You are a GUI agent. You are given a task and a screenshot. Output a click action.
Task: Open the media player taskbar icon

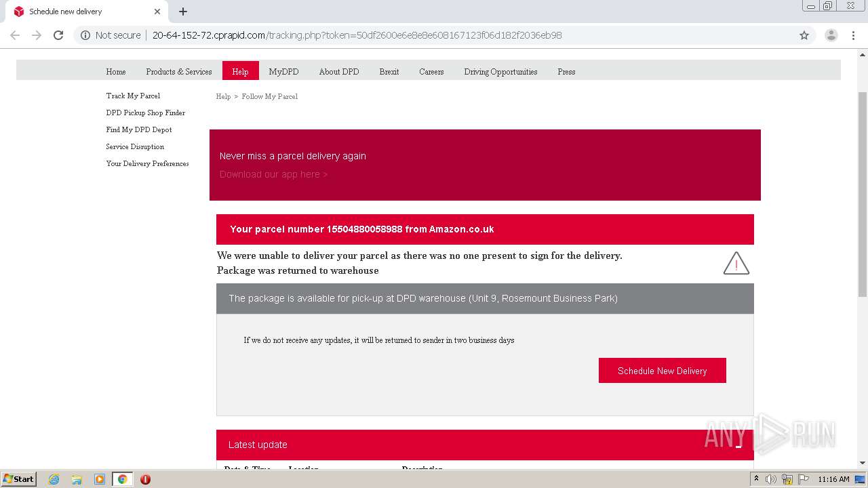coord(100,479)
